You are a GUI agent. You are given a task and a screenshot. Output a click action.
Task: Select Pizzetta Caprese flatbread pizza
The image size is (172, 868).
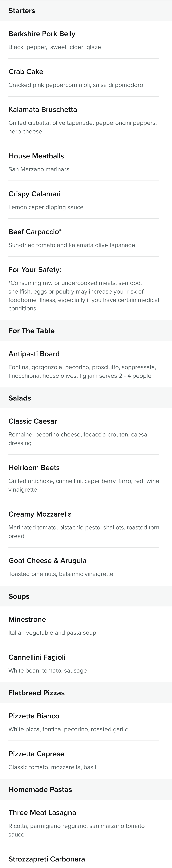point(86,760)
